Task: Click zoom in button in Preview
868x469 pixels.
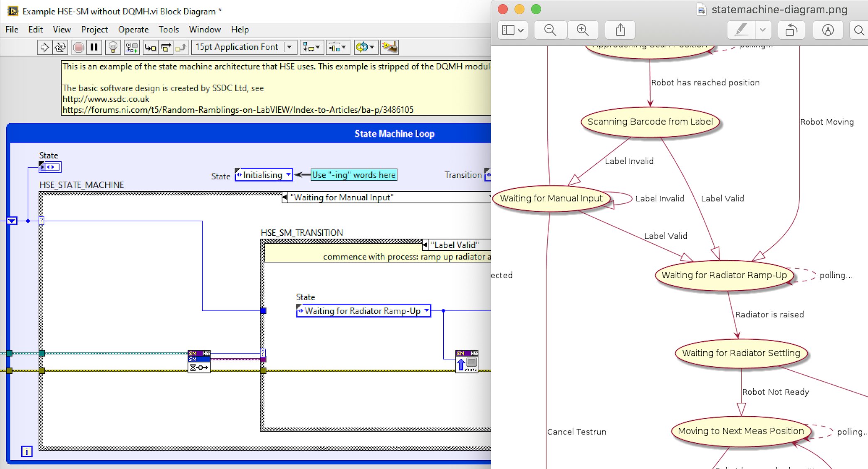Action: click(x=582, y=30)
